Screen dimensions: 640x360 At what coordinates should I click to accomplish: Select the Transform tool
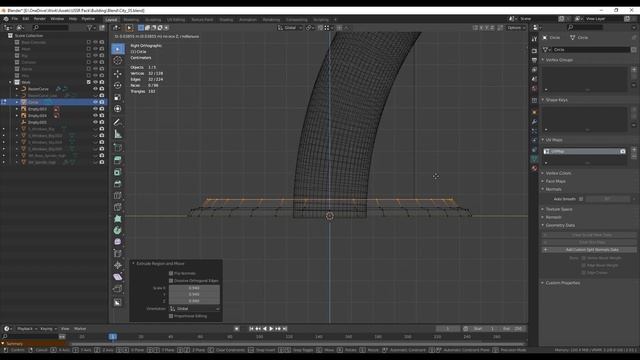(118, 109)
